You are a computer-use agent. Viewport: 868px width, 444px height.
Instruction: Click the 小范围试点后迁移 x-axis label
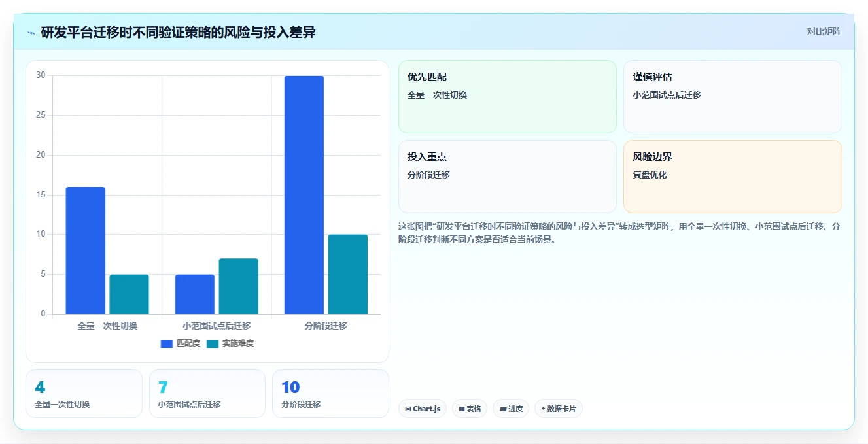pos(217,326)
